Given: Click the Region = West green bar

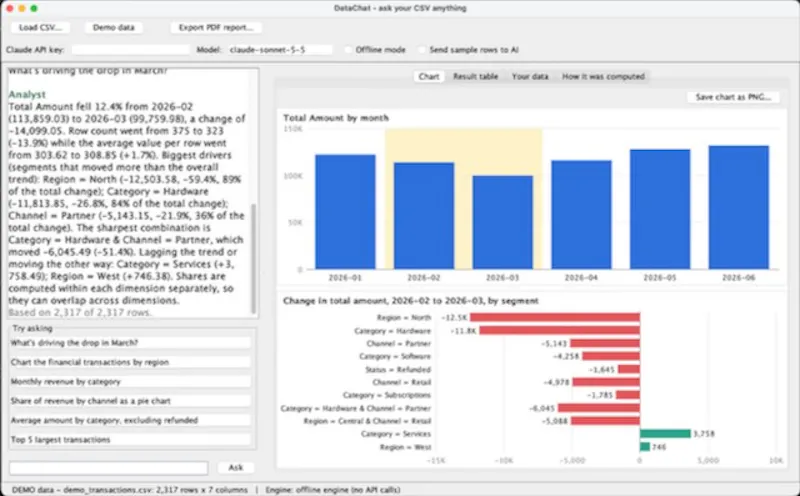Looking at the screenshot, I should click(x=645, y=447).
